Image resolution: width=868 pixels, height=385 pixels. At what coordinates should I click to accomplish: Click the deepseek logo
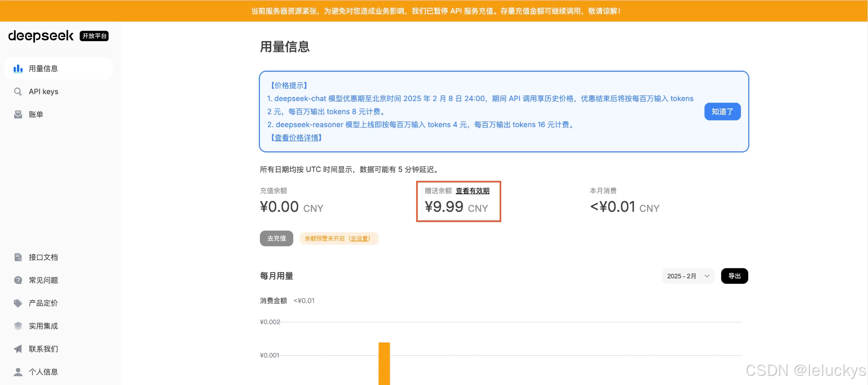point(41,36)
